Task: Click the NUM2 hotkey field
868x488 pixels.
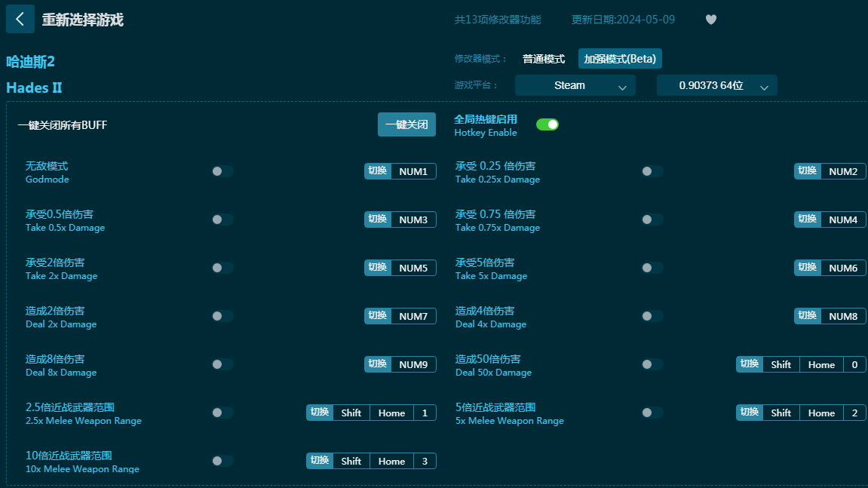Action: click(x=843, y=171)
